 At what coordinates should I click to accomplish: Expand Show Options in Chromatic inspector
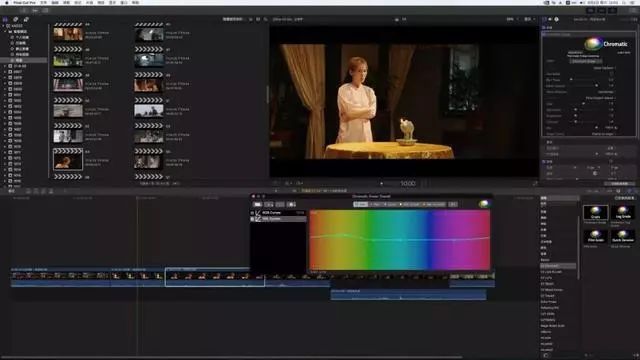604,68
